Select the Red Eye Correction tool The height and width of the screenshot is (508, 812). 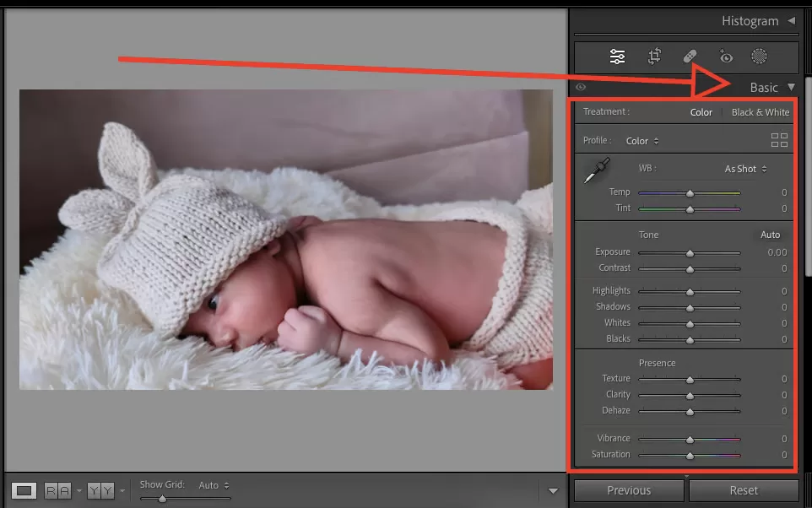tap(726, 57)
